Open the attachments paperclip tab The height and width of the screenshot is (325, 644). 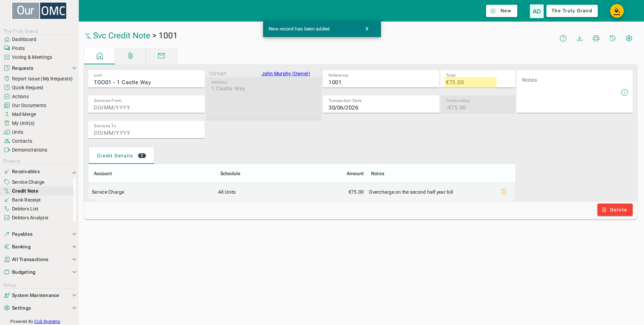(131, 56)
